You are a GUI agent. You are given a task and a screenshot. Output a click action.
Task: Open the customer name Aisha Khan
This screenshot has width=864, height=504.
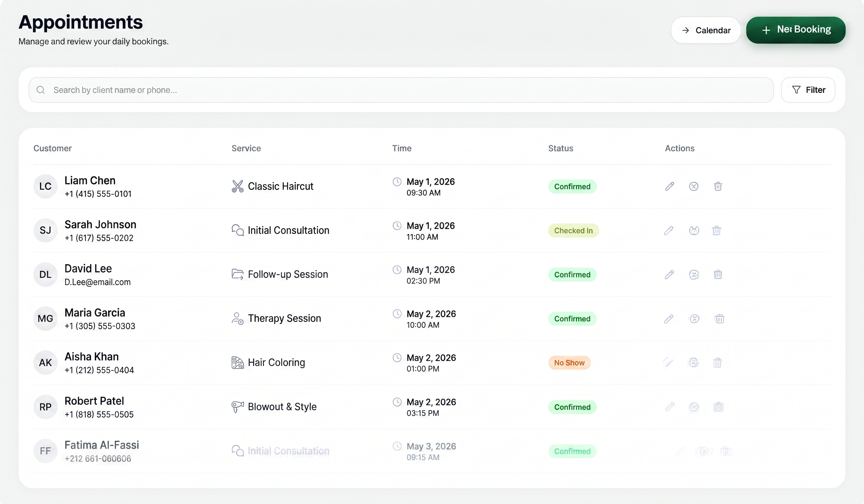click(x=92, y=356)
